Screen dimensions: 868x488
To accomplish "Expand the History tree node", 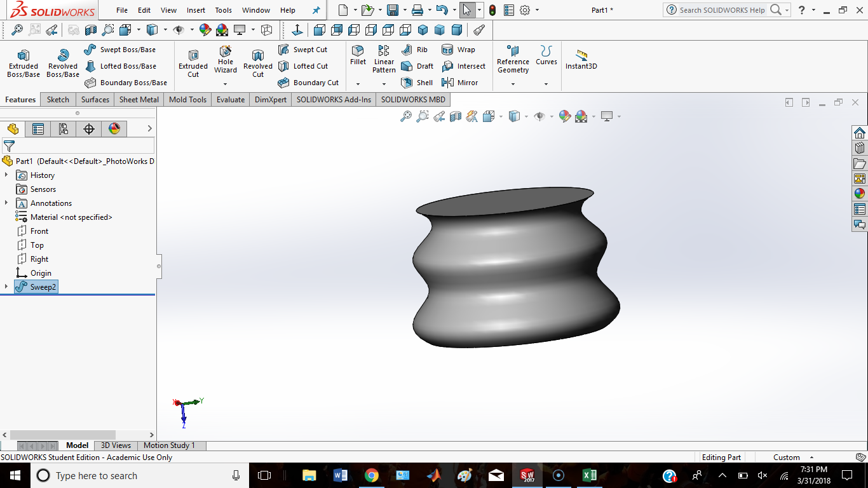I will tap(6, 175).
